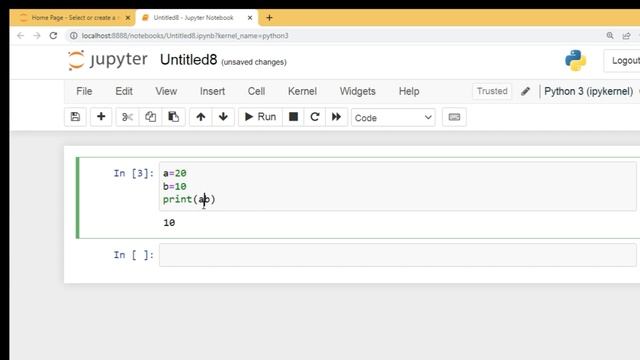Screen dimensions: 640x360
Task: Click the empty code cell below
Action: tap(398, 255)
